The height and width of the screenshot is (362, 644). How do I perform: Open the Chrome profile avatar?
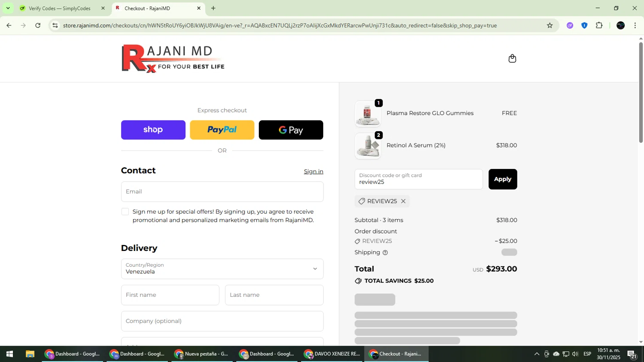[x=620, y=25]
